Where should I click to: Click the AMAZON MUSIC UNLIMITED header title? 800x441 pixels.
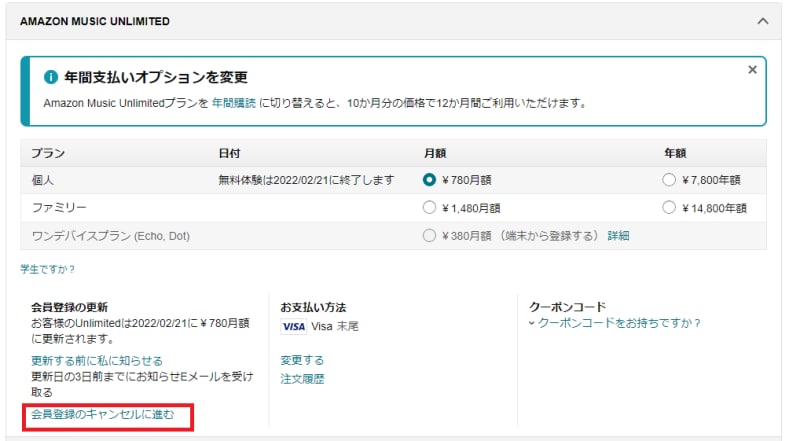pyautogui.click(x=95, y=21)
